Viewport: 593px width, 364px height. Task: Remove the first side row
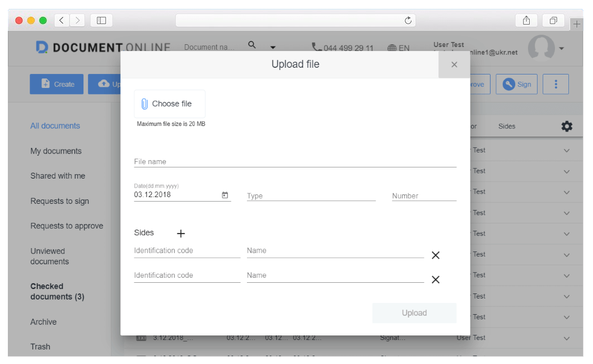click(x=436, y=255)
